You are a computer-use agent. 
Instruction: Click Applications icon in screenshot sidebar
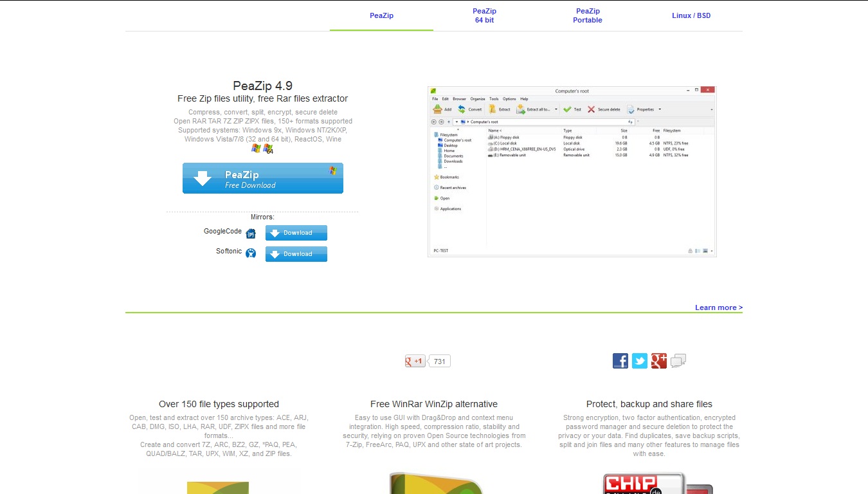pyautogui.click(x=437, y=208)
